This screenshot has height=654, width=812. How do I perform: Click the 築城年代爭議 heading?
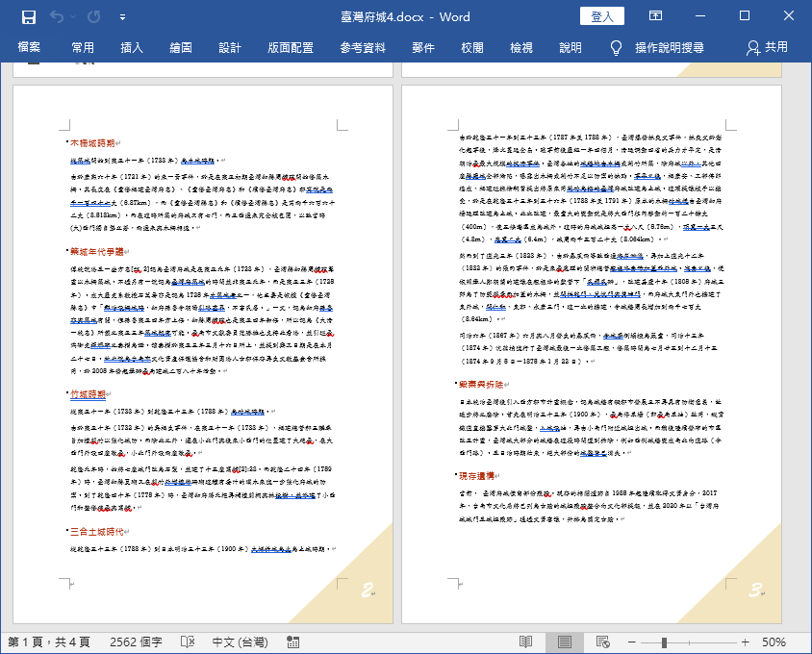[97, 252]
